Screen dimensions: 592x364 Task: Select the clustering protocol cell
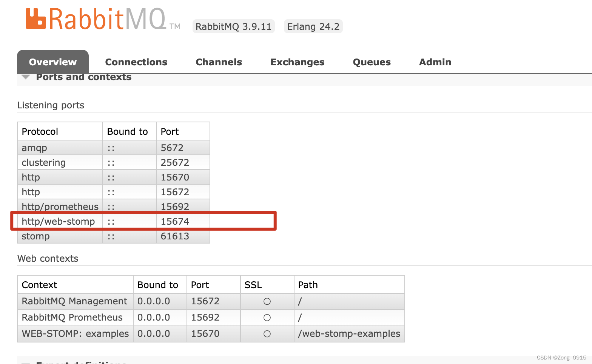(x=60, y=162)
